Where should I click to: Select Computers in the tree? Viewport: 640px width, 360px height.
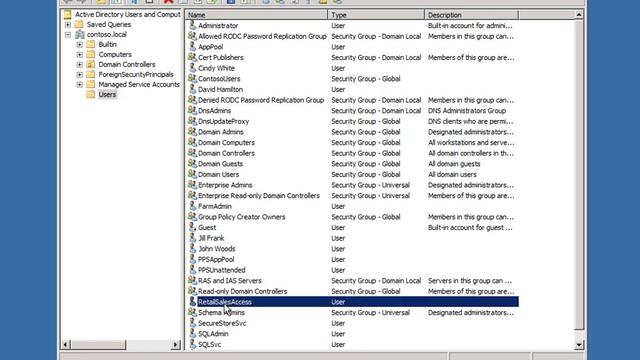pyautogui.click(x=115, y=54)
